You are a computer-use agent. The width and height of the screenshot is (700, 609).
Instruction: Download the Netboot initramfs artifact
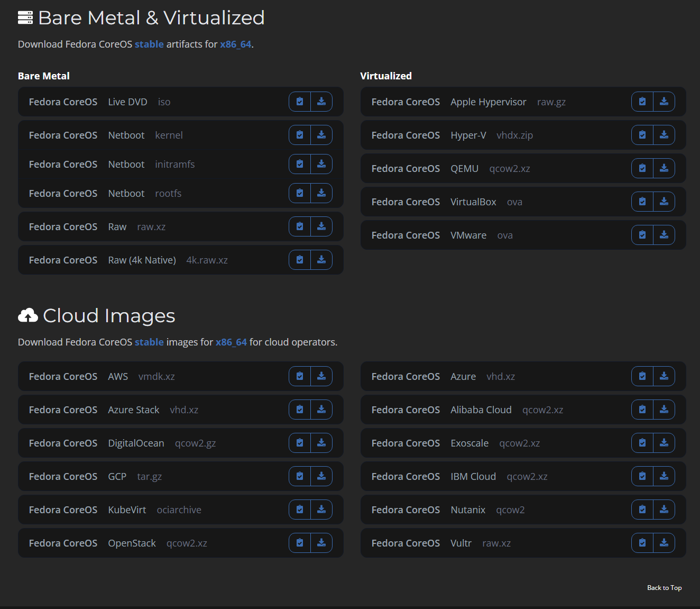[x=321, y=164]
